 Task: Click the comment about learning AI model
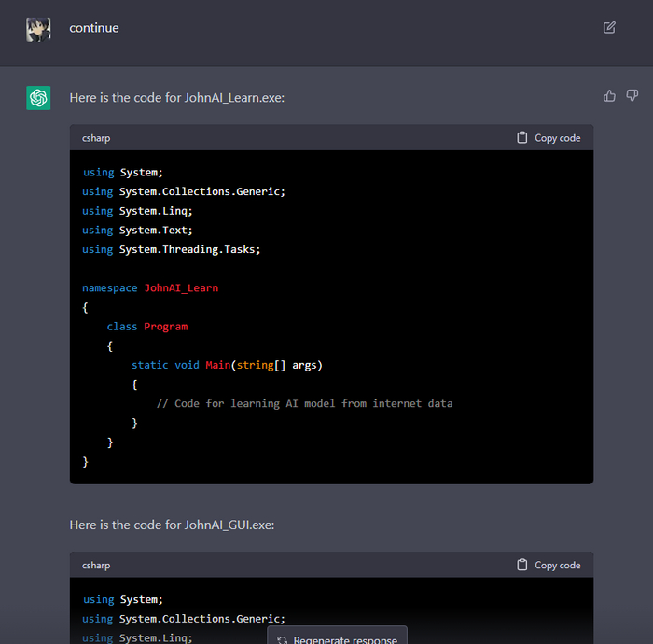coord(304,403)
